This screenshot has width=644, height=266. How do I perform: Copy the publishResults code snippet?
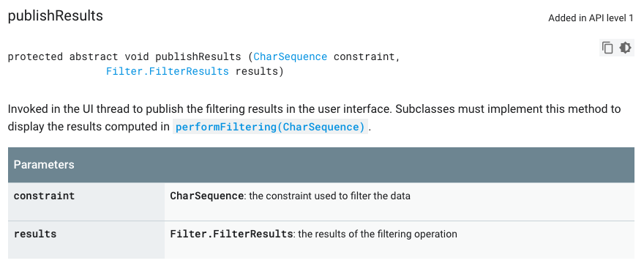pos(607,48)
